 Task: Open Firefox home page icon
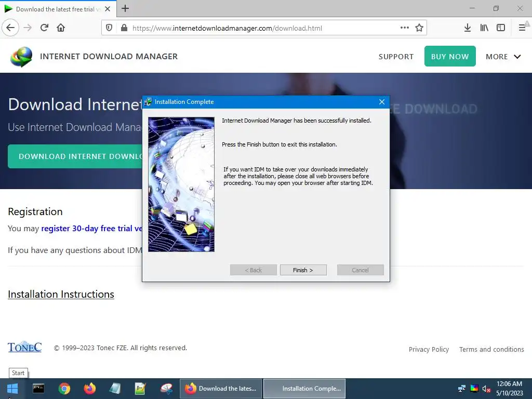tap(61, 28)
